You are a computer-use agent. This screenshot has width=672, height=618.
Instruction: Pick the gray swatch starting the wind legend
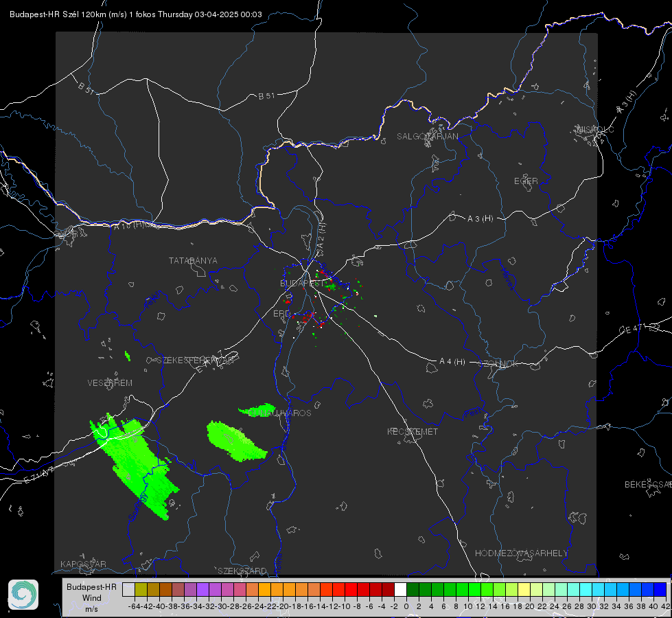(128, 589)
